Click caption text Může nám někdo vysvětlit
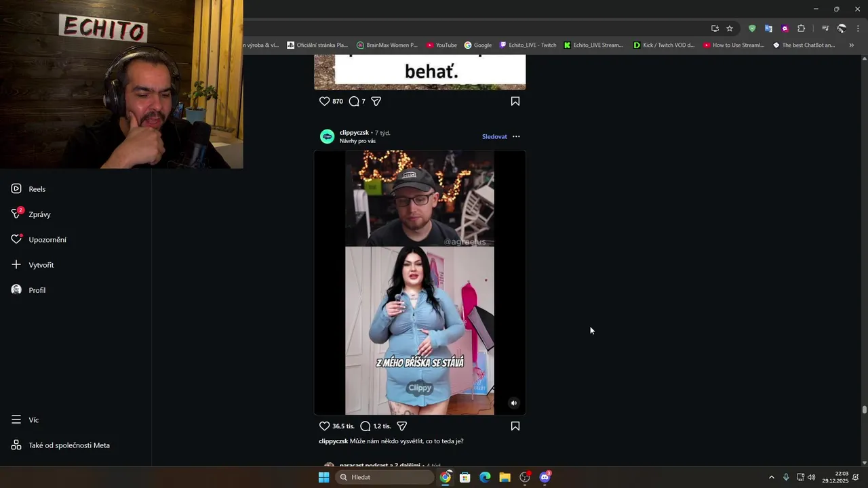The width and height of the screenshot is (868, 488). (x=406, y=441)
